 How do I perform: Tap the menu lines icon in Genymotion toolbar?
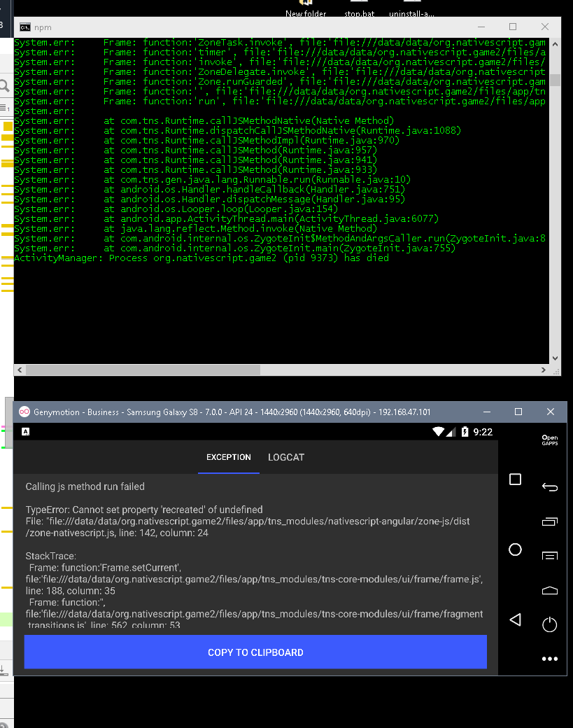[550, 555]
